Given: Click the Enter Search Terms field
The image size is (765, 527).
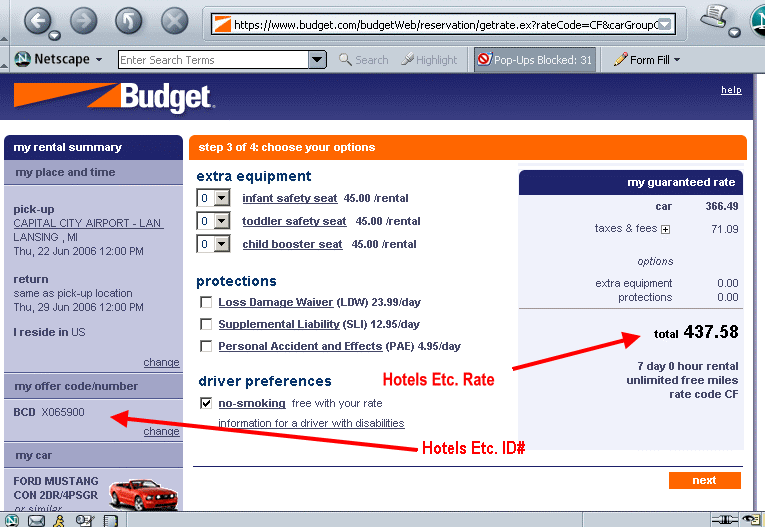Looking at the screenshot, I should (x=214, y=60).
